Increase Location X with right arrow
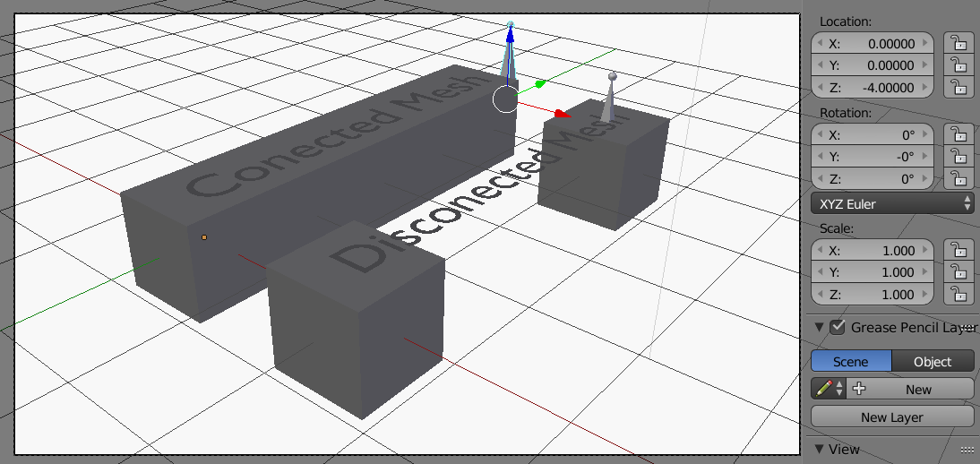The image size is (980, 464). click(x=925, y=44)
